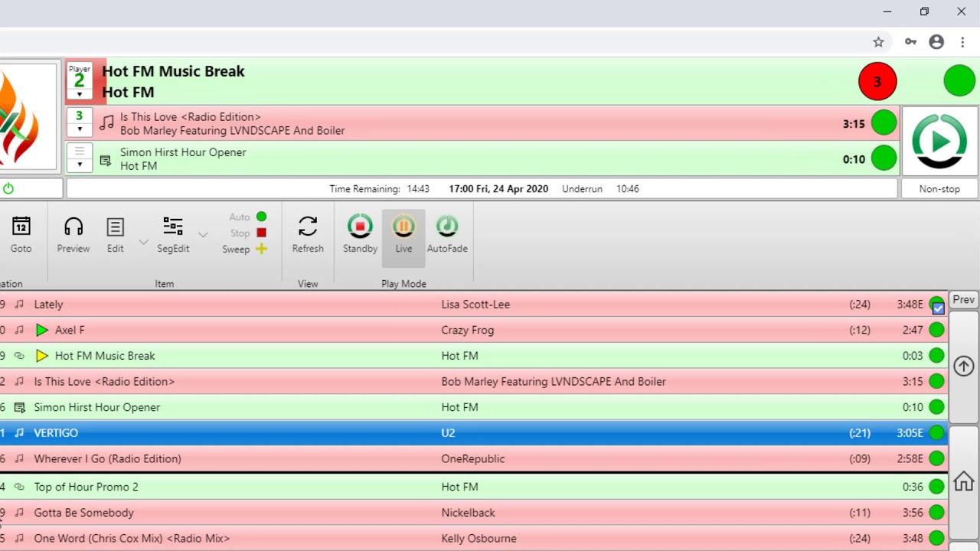Viewport: 980px width, 551px height.
Task: Click the green dot on Top of Hour Promo 2
Action: click(936, 487)
